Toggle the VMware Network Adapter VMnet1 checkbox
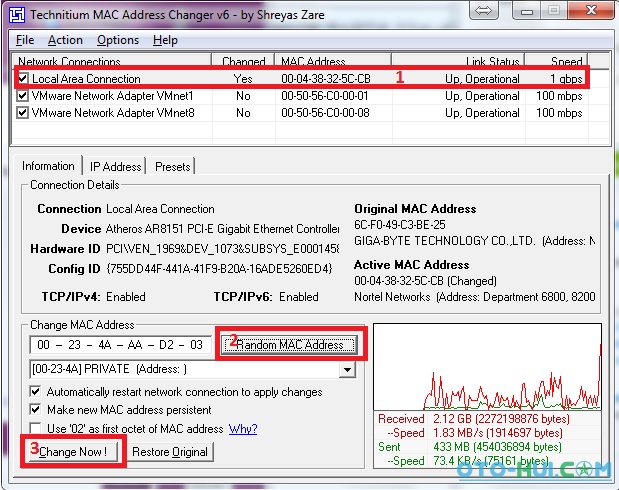This screenshot has width=619, height=490. pos(23,96)
